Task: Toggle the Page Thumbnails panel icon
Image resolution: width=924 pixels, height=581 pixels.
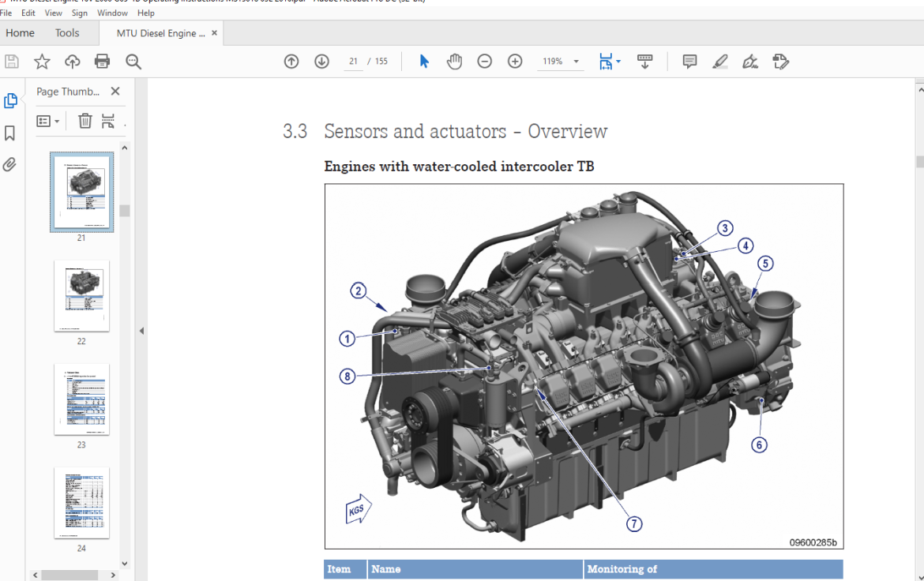Action: click(10, 101)
